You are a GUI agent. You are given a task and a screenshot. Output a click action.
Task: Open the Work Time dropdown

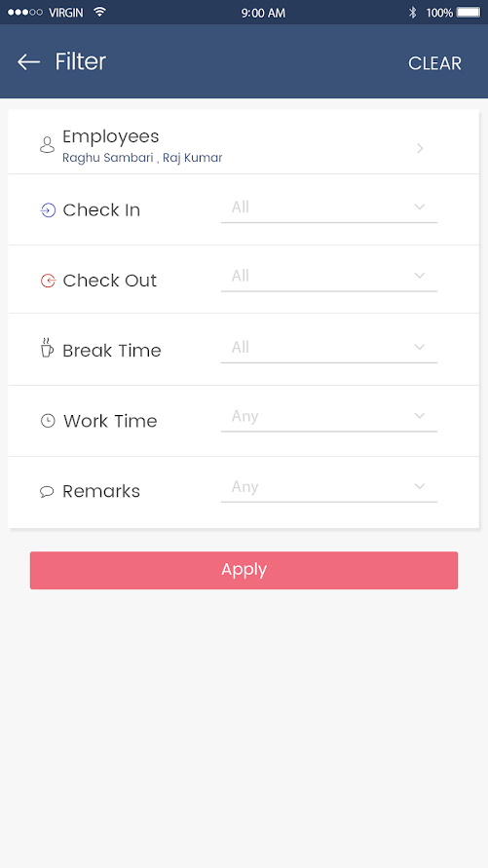pyautogui.click(x=328, y=417)
